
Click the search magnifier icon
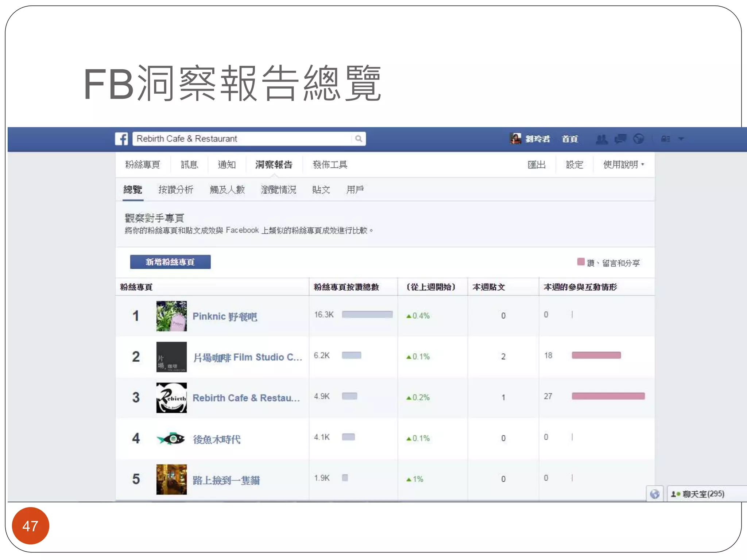click(x=359, y=139)
